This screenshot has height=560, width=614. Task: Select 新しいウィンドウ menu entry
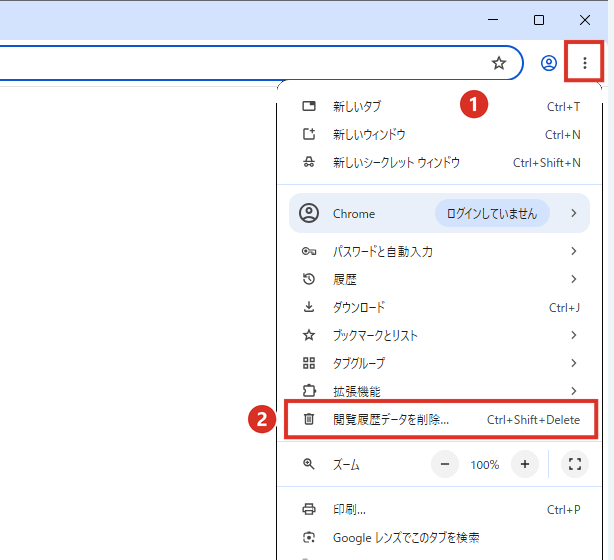(439, 135)
